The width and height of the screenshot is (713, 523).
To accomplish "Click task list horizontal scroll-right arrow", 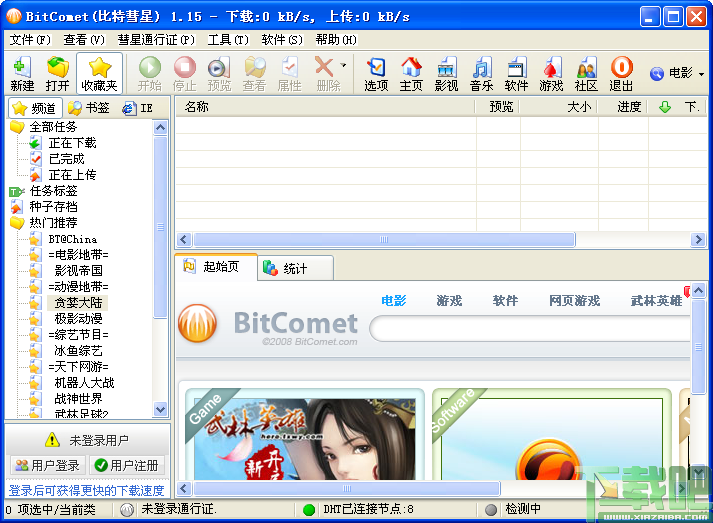I will 698,239.
